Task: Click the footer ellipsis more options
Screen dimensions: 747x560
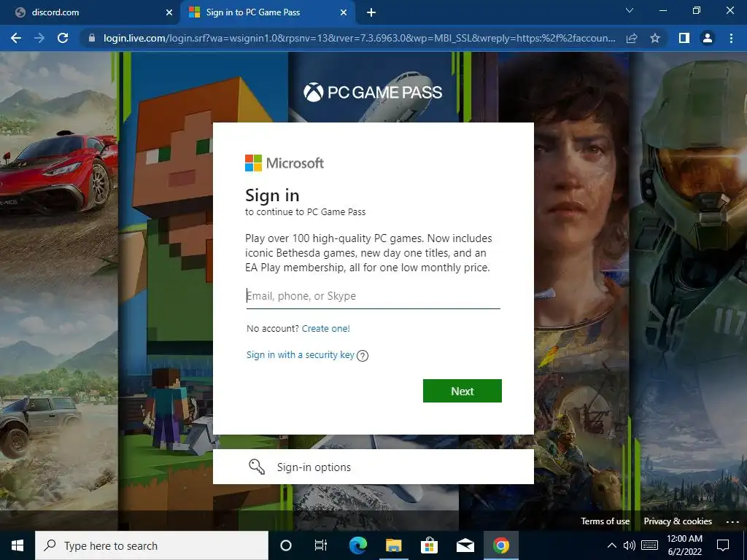Action: (732, 522)
